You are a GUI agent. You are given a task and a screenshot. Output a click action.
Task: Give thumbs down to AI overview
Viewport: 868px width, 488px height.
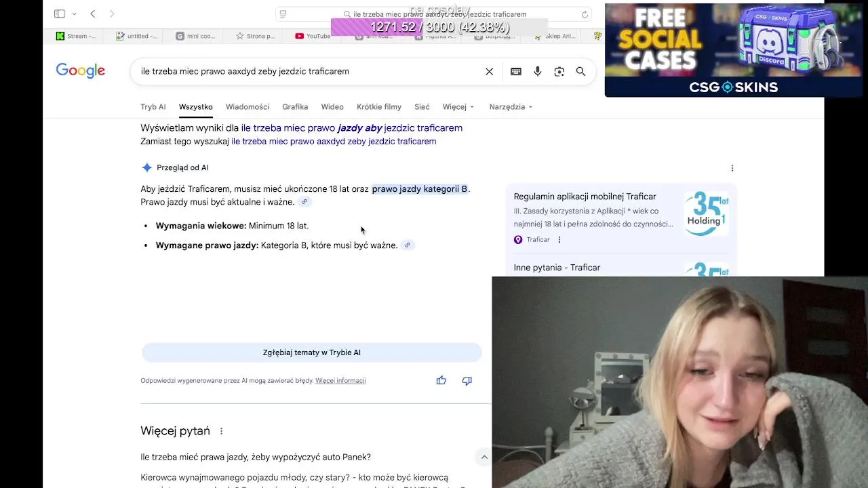tap(467, 380)
